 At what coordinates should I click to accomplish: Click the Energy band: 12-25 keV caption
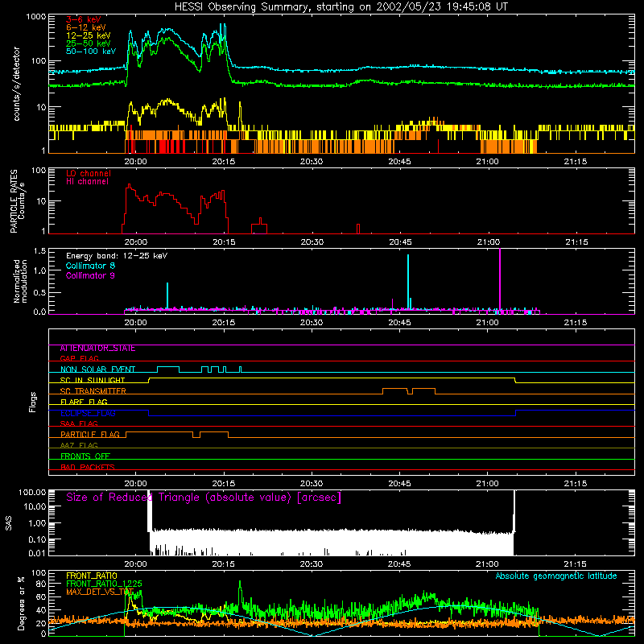[x=116, y=256]
